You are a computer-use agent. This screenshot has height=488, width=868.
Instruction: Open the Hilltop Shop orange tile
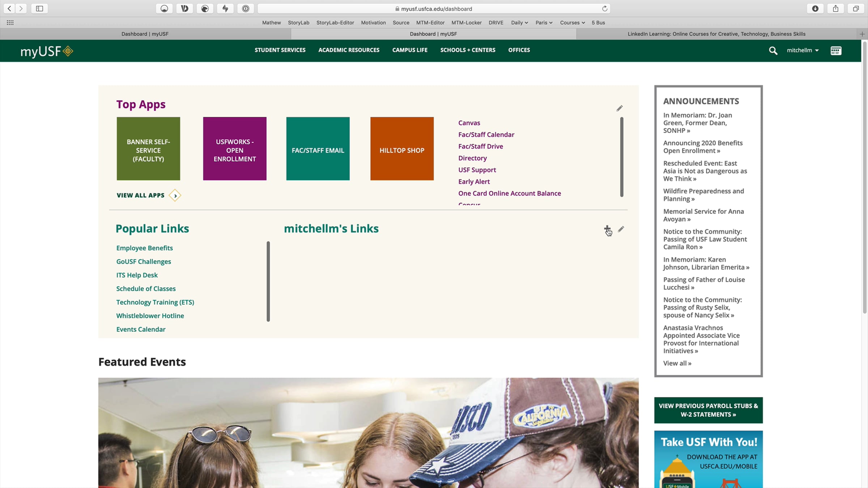pyautogui.click(x=402, y=149)
